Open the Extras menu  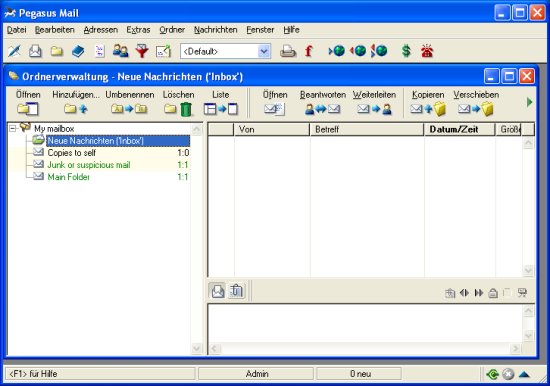(138, 30)
